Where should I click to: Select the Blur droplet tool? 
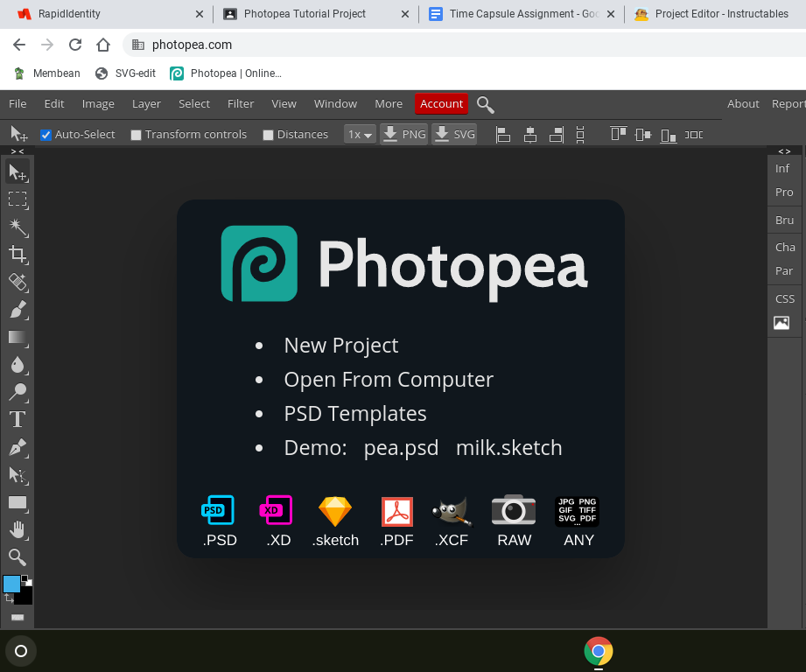(18, 365)
